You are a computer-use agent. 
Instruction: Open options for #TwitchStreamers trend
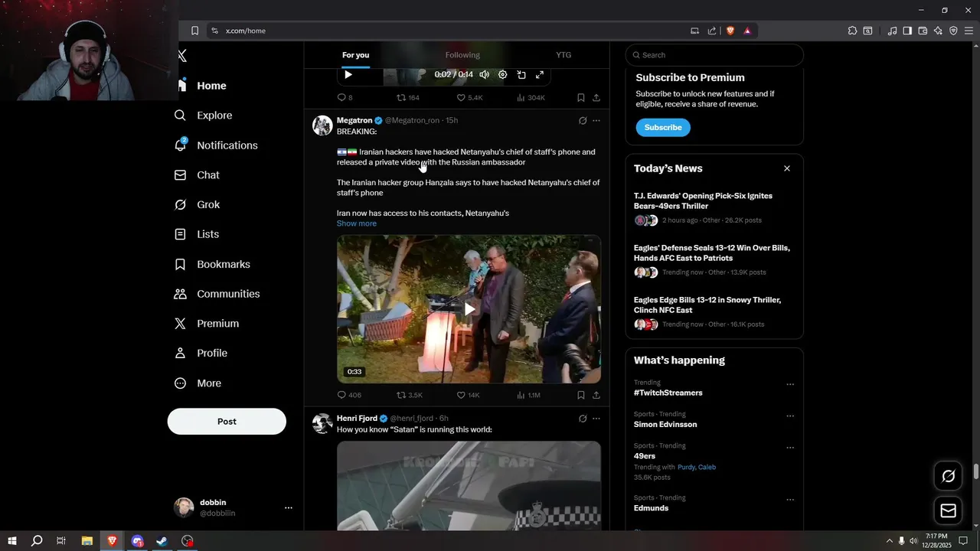point(790,384)
